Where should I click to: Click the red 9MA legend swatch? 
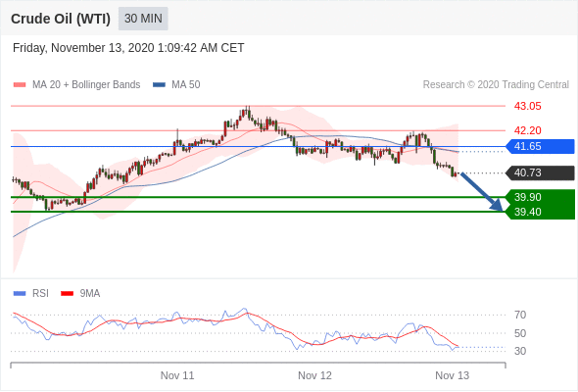click(67, 294)
